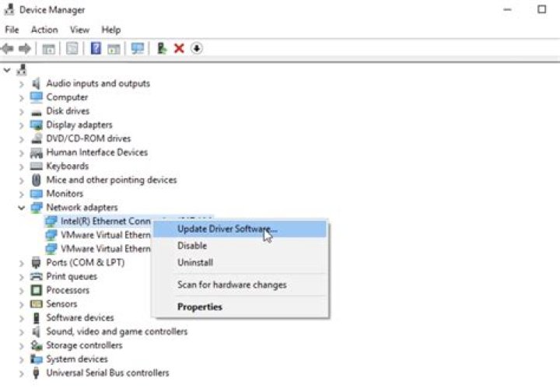The height and width of the screenshot is (392, 560).
Task: Choose Properties in the context menu
Action: (x=200, y=307)
